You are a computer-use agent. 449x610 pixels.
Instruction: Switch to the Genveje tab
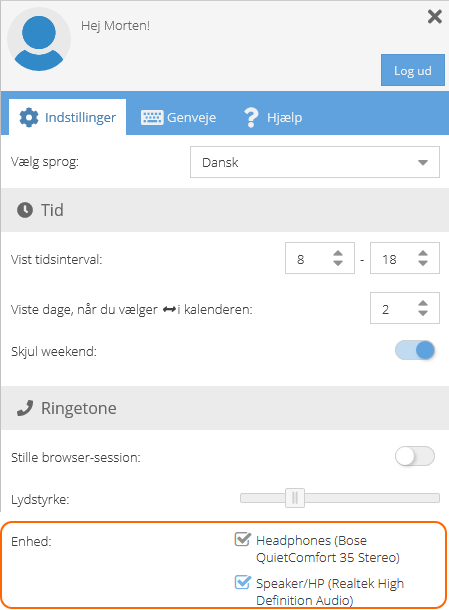pos(179,117)
